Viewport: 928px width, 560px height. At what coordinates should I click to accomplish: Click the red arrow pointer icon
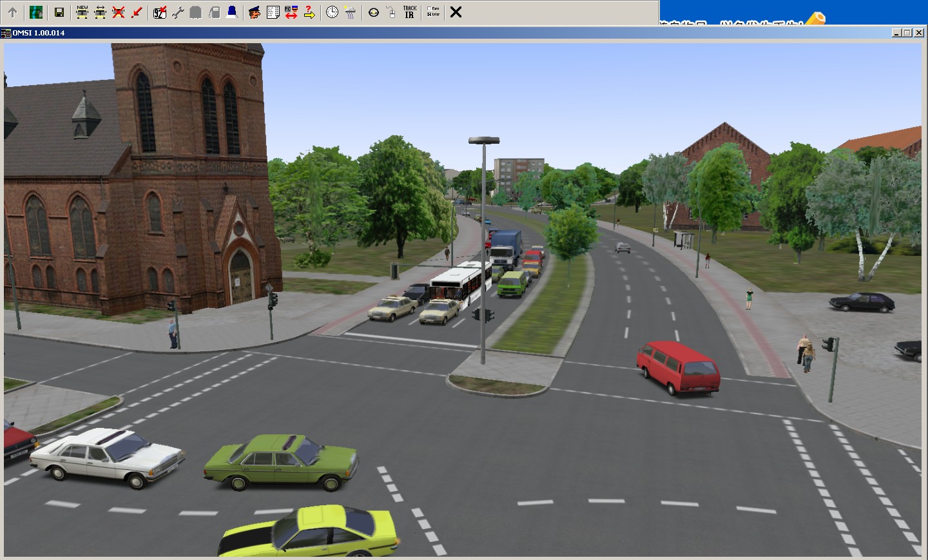point(136,12)
